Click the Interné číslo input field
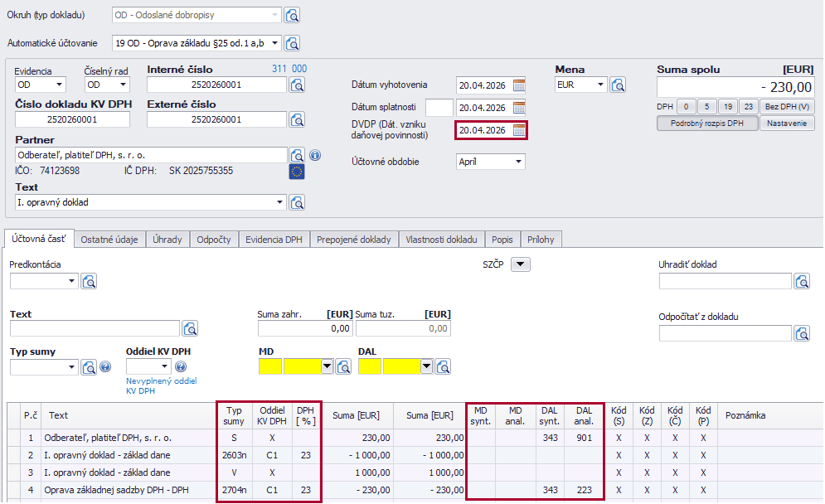Screen dimensions: 825x504 click(216, 85)
